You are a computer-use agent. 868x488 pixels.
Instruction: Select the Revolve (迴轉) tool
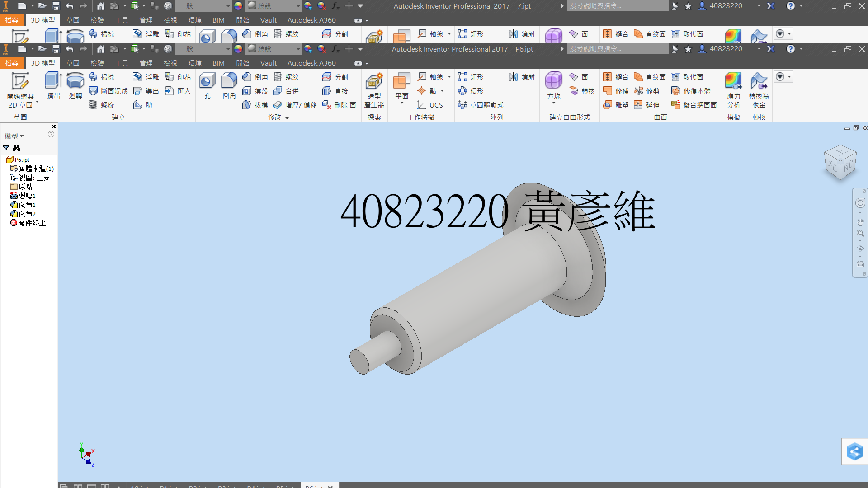pos(75,85)
